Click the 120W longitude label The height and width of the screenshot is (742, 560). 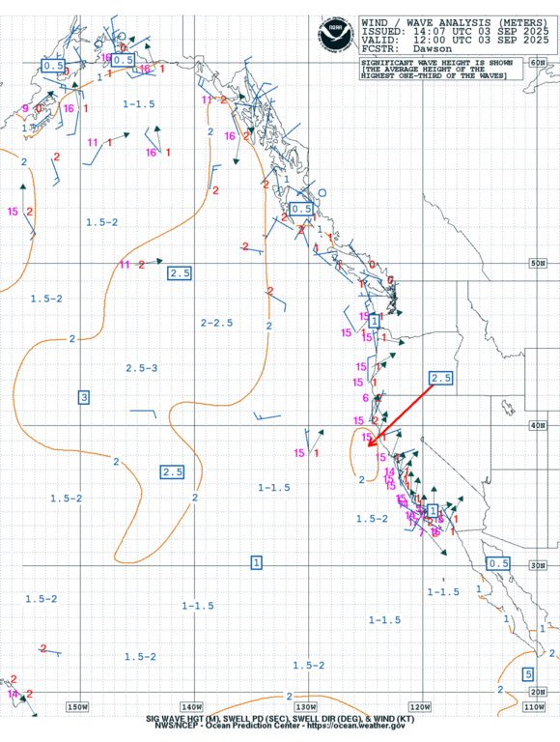[x=420, y=707]
